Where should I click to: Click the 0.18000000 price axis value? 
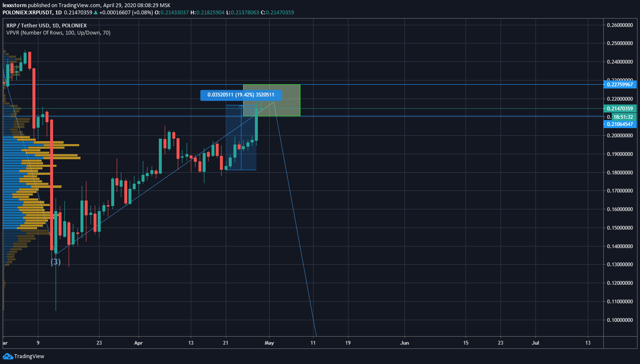pos(620,173)
